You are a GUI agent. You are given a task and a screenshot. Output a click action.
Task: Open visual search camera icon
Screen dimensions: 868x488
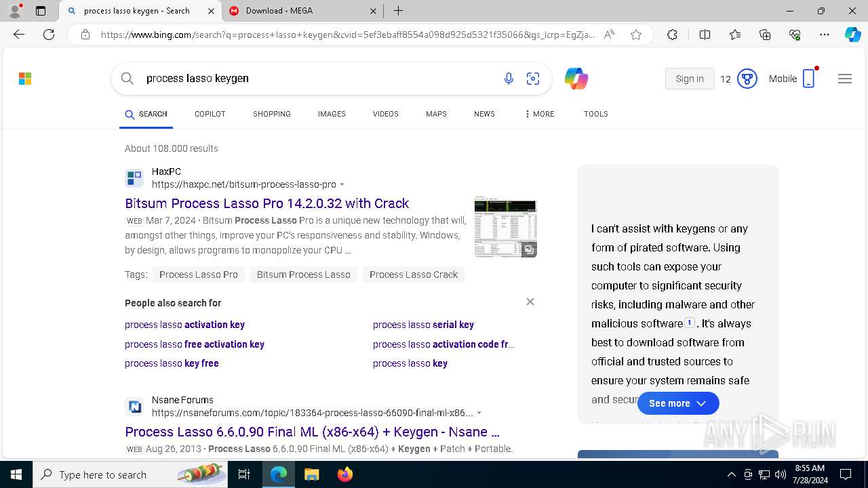tap(533, 79)
